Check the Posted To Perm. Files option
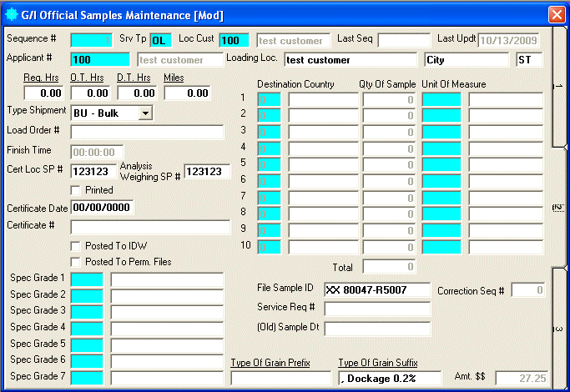This screenshot has width=570, height=392. click(77, 262)
